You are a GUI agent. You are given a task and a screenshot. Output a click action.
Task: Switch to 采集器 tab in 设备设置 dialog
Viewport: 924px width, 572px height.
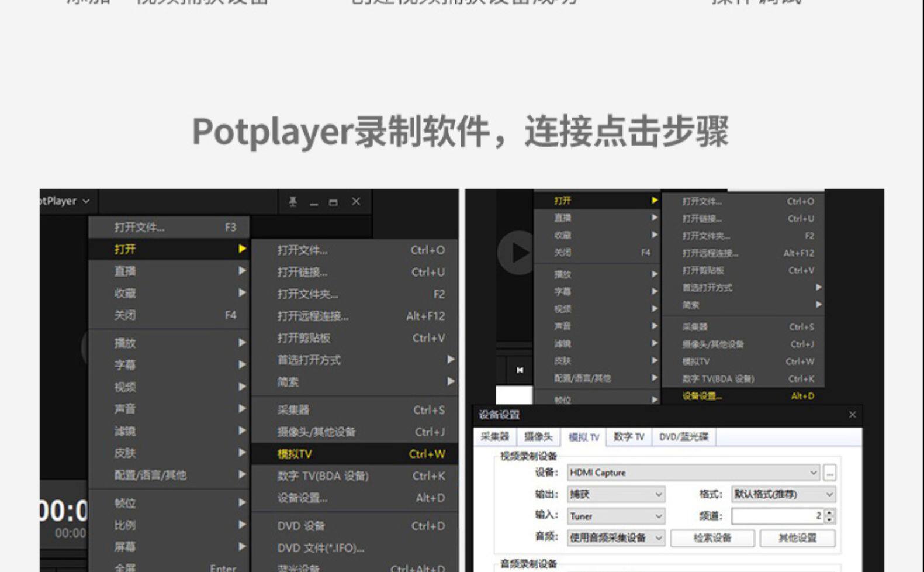click(495, 436)
